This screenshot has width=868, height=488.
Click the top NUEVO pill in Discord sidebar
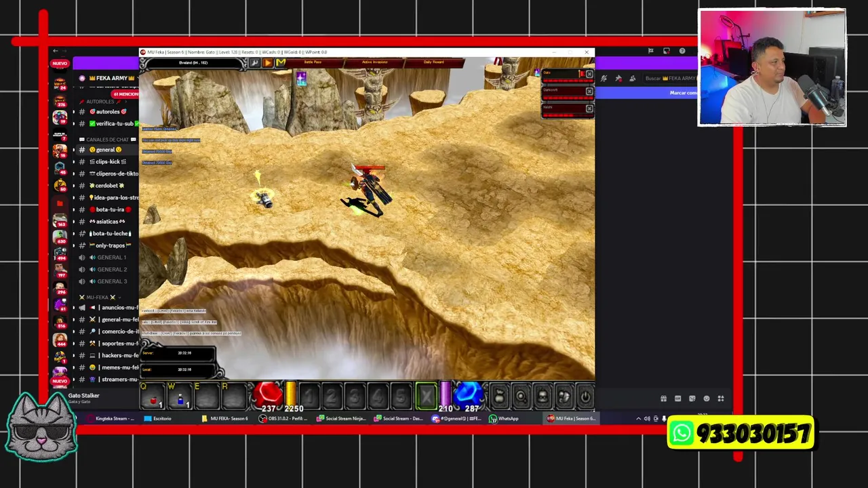point(60,64)
